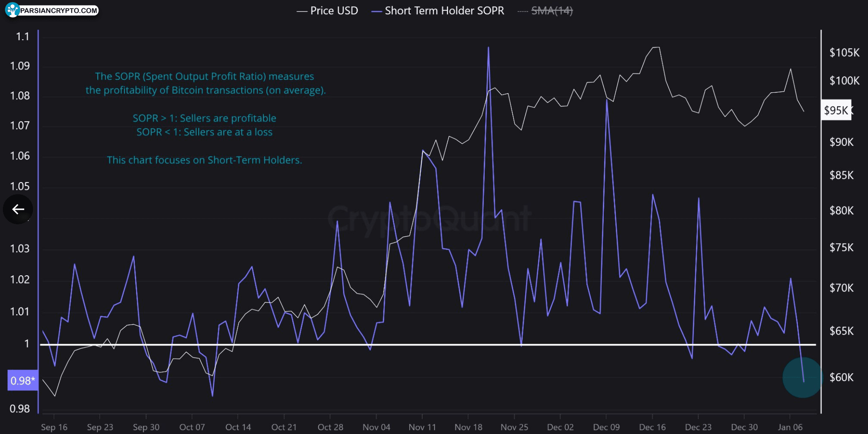
Task: Click the $75K price axis label
Action: (841, 248)
